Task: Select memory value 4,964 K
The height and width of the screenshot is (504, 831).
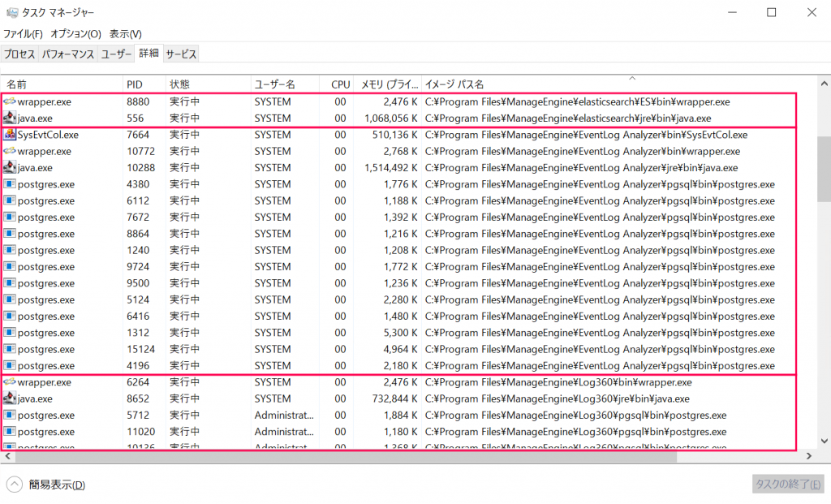Action: (400, 349)
